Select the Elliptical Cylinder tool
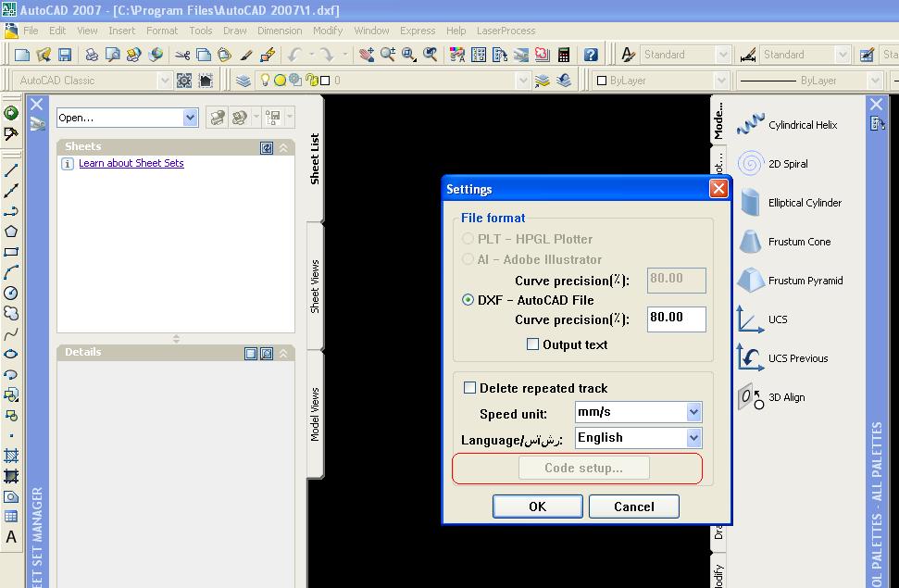The width and height of the screenshot is (899, 588). pos(751,203)
